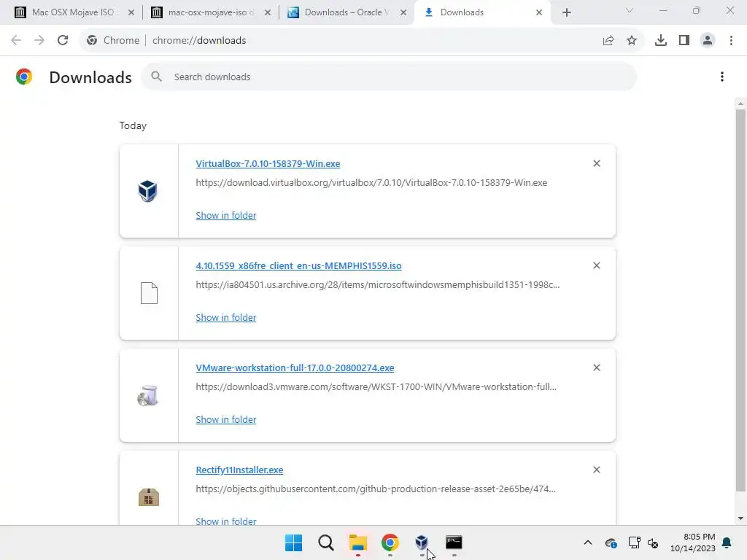Open taskbar Search magnifier

tap(326, 542)
